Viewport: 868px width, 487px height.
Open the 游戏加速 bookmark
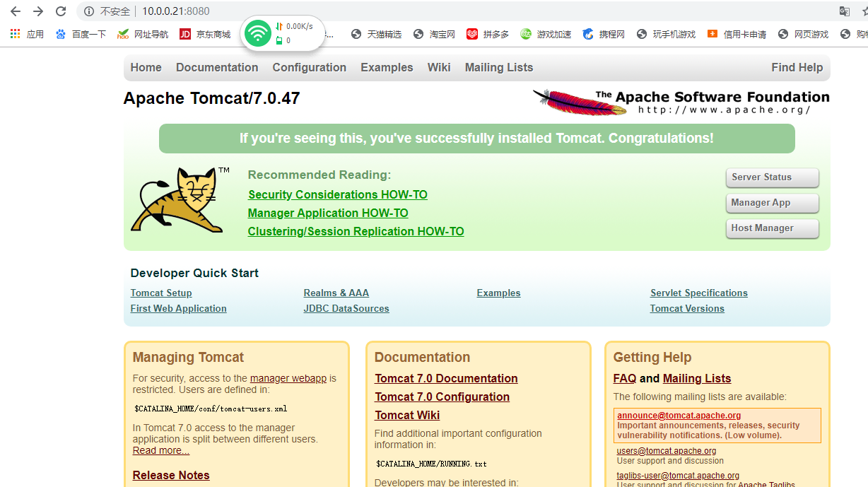coord(546,34)
